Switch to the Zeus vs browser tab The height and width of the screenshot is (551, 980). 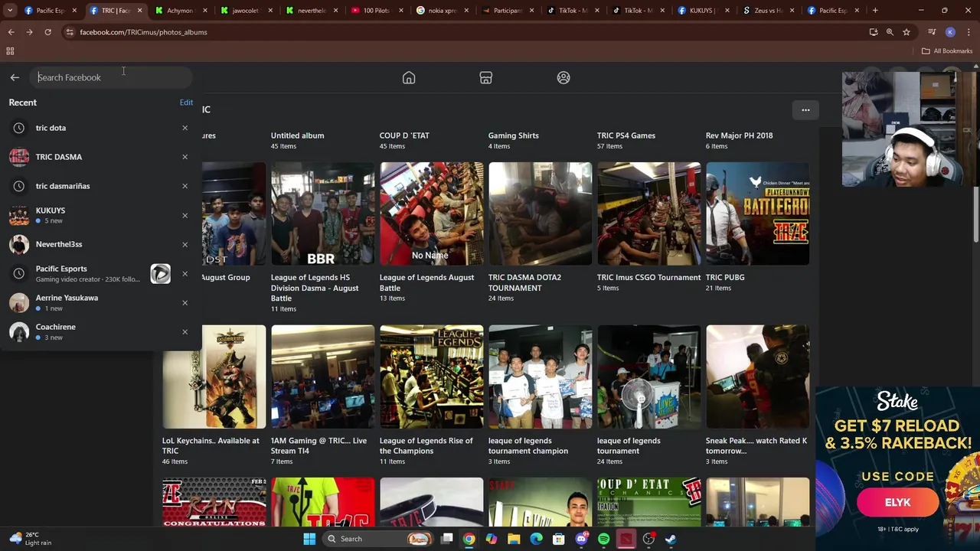tap(769, 11)
